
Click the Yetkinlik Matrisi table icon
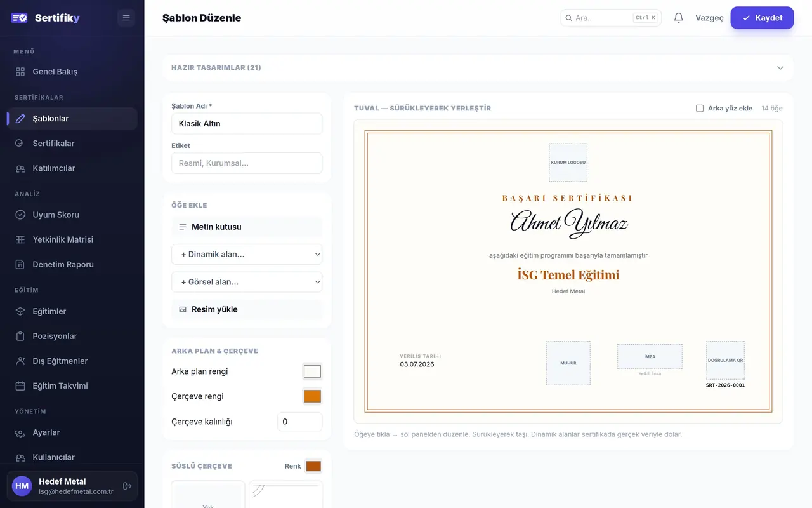tap(20, 239)
